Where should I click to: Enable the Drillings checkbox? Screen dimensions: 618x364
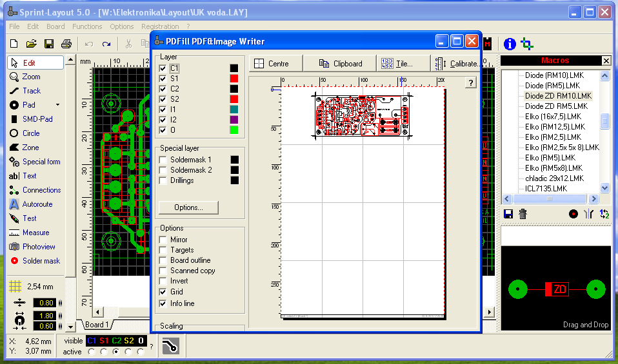[163, 180]
